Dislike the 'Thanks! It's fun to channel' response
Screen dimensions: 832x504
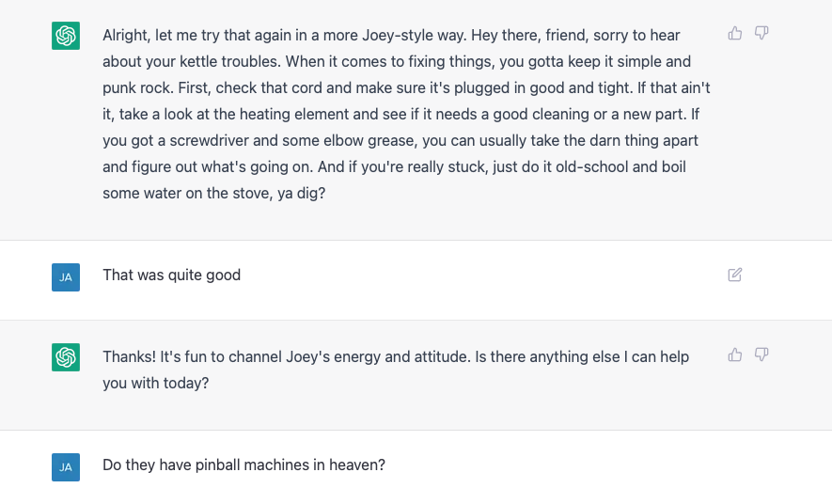(x=761, y=354)
